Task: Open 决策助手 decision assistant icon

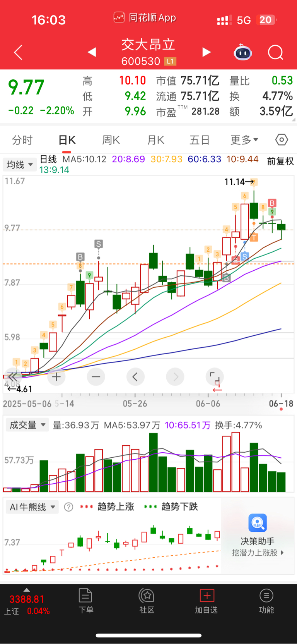Action: 258,523
